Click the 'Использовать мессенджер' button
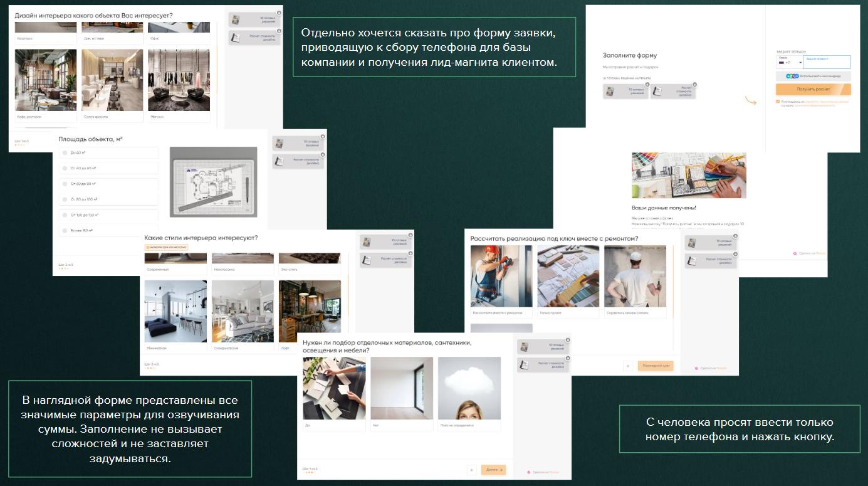 coord(813,76)
